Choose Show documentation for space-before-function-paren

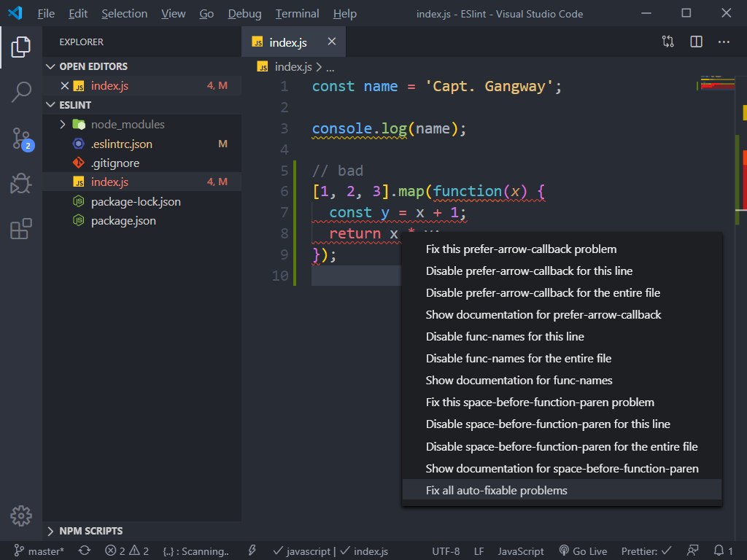pos(562,469)
